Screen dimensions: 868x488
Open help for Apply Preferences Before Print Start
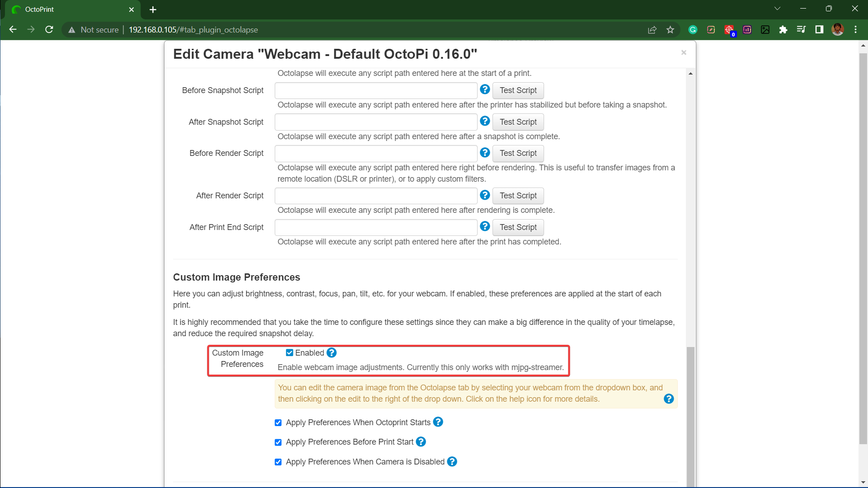421,442
